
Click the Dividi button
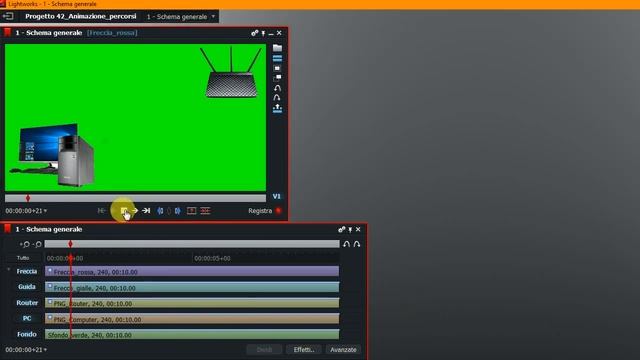264,350
